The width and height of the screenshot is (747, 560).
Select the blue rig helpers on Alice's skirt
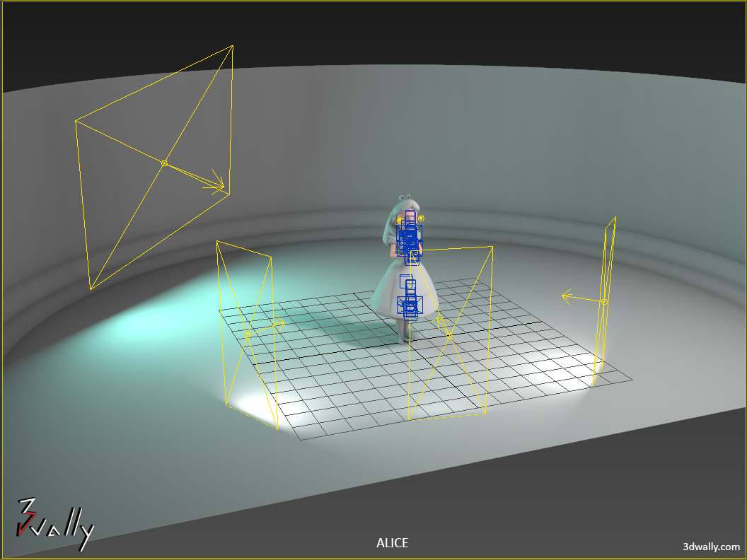(410, 298)
